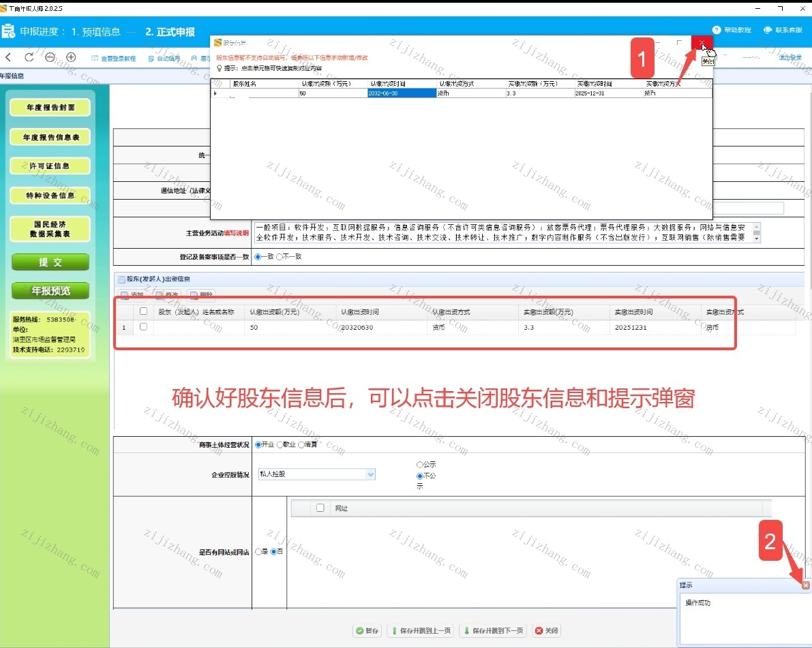Close the 提示 notification popup

coord(805,585)
